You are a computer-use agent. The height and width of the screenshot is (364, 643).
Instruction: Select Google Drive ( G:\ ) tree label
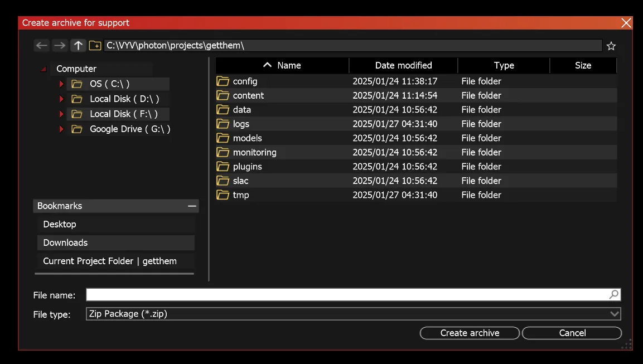pos(130,129)
